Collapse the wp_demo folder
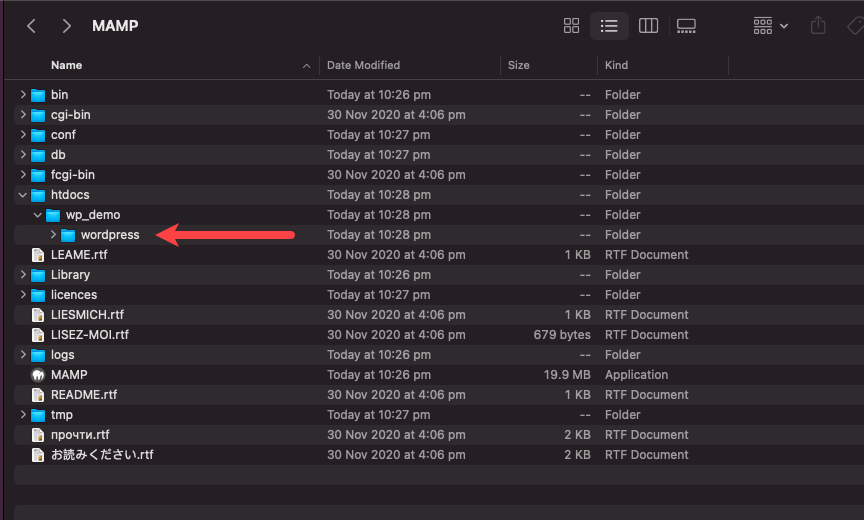This screenshot has height=520, width=864. click(x=37, y=215)
